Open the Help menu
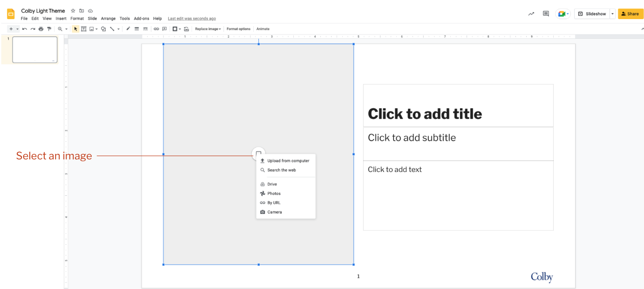 click(x=157, y=19)
